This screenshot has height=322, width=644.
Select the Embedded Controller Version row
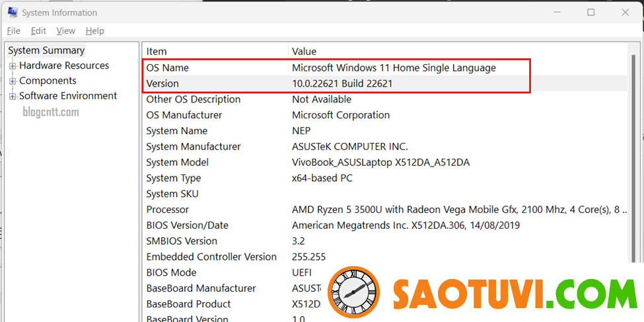click(x=211, y=257)
